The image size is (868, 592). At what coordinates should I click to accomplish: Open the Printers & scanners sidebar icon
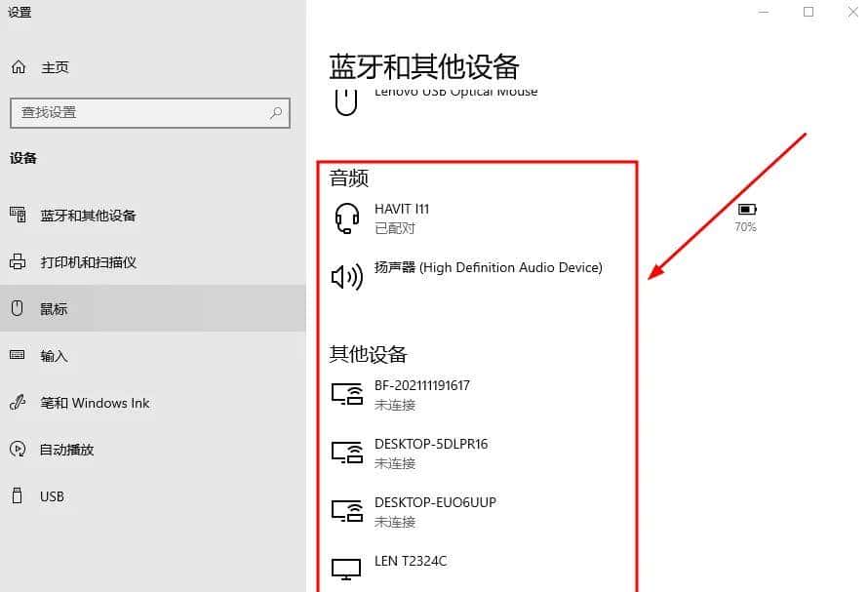tap(17, 261)
